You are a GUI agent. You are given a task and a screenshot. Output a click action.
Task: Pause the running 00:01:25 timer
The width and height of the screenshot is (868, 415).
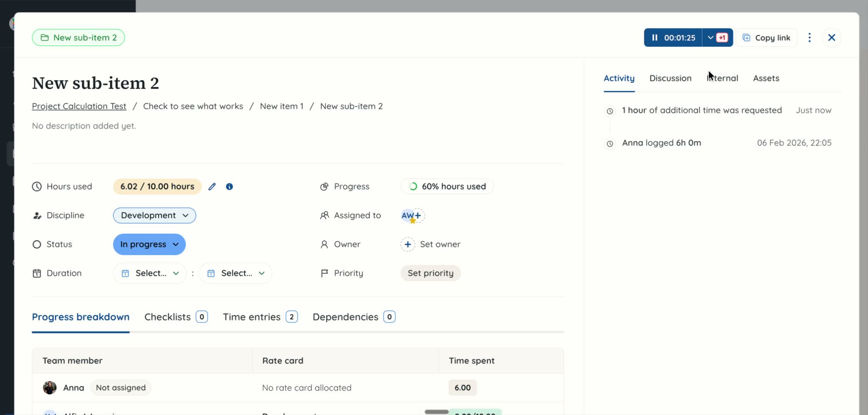point(673,38)
